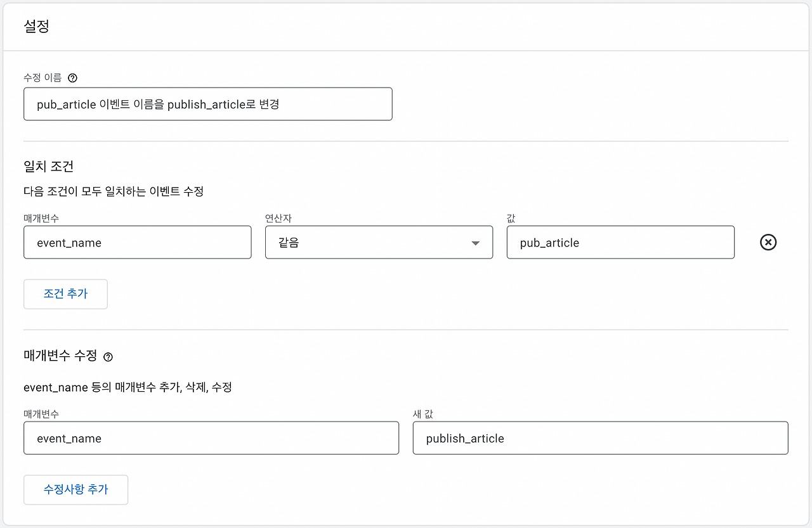Click the 값 field containing pub_article

coord(620,242)
